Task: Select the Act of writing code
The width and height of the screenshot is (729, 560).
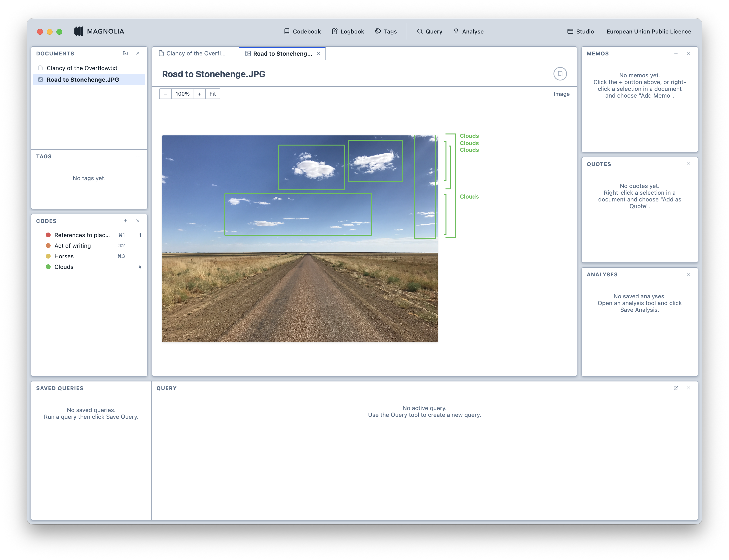Action: point(89,246)
